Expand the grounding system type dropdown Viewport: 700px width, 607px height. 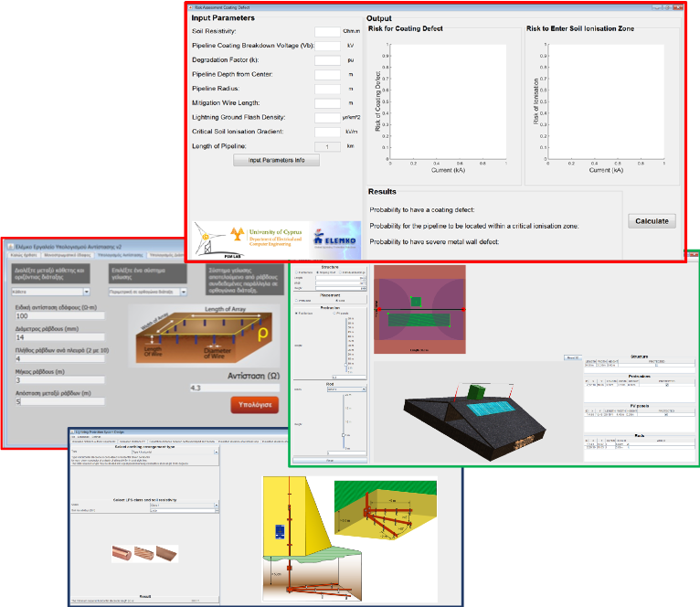pos(149,292)
